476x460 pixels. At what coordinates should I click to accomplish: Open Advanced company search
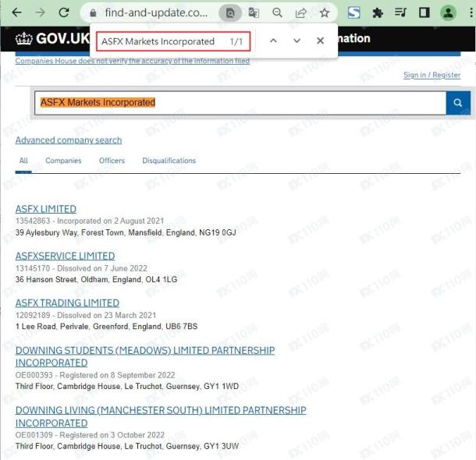tap(69, 140)
